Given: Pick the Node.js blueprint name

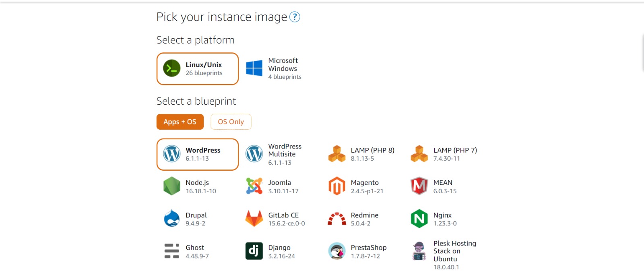Looking at the screenshot, I should point(197,182).
